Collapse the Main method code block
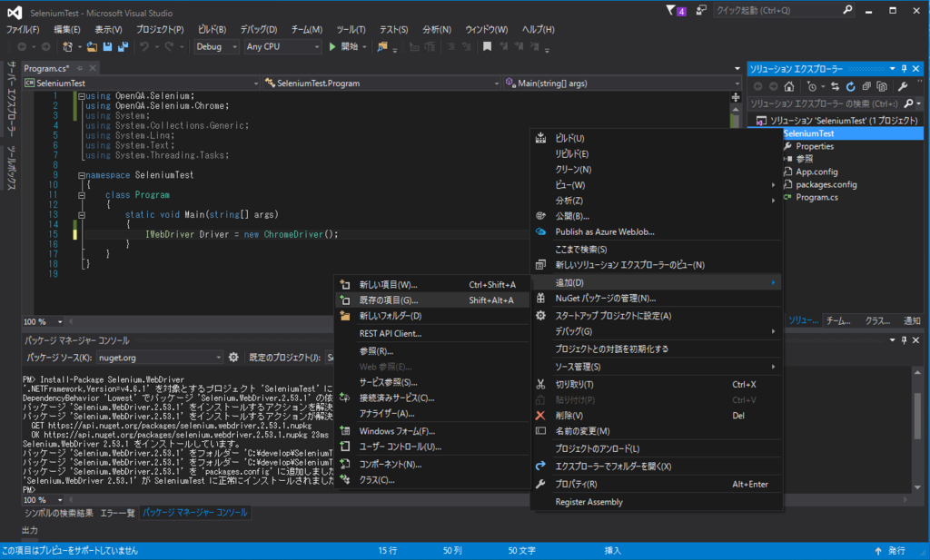 (82, 215)
